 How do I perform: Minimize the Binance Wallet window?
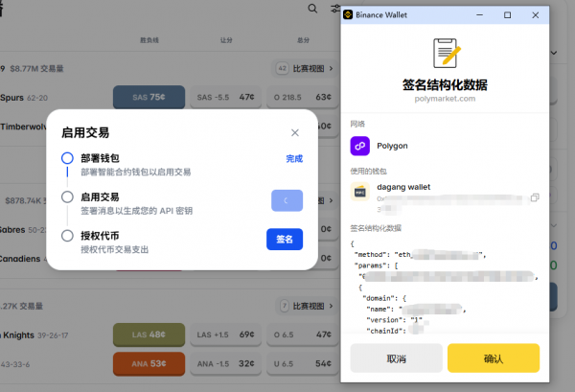(x=479, y=15)
